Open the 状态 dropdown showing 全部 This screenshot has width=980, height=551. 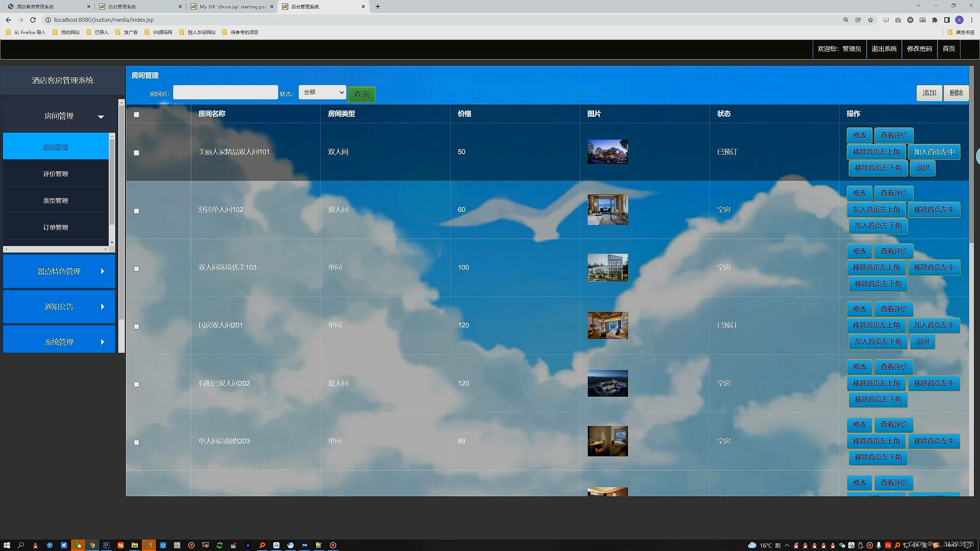point(322,92)
